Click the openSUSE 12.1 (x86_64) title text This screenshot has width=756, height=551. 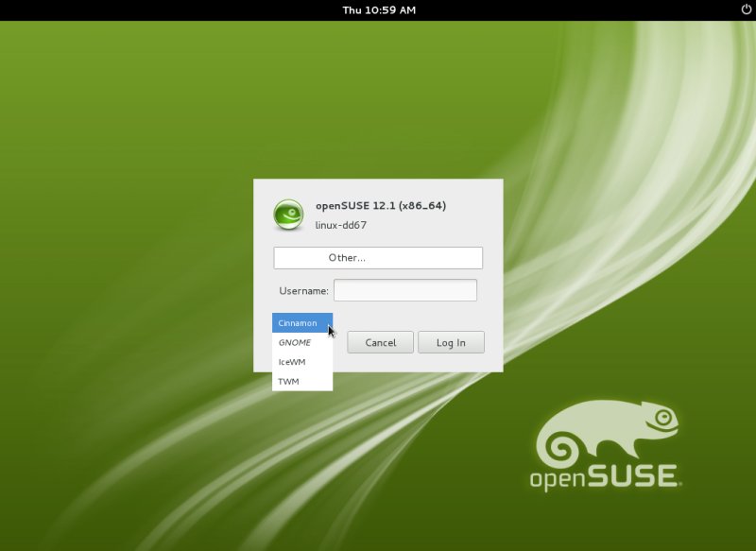click(x=381, y=206)
